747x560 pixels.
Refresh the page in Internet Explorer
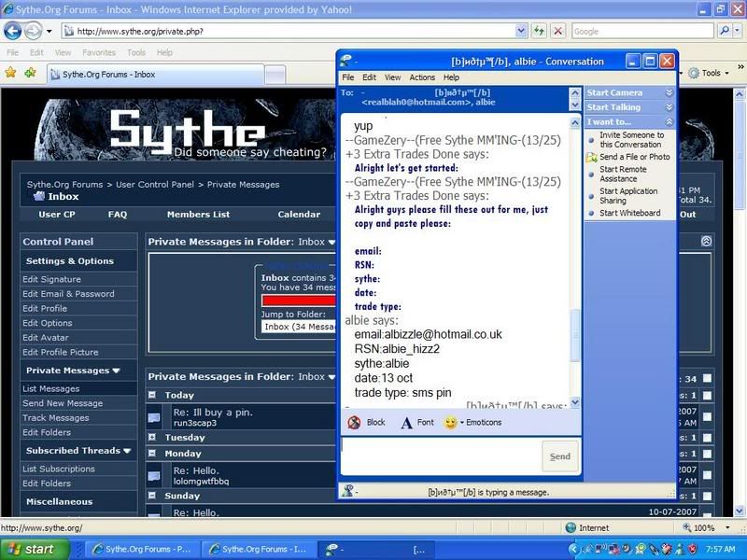pyautogui.click(x=539, y=32)
